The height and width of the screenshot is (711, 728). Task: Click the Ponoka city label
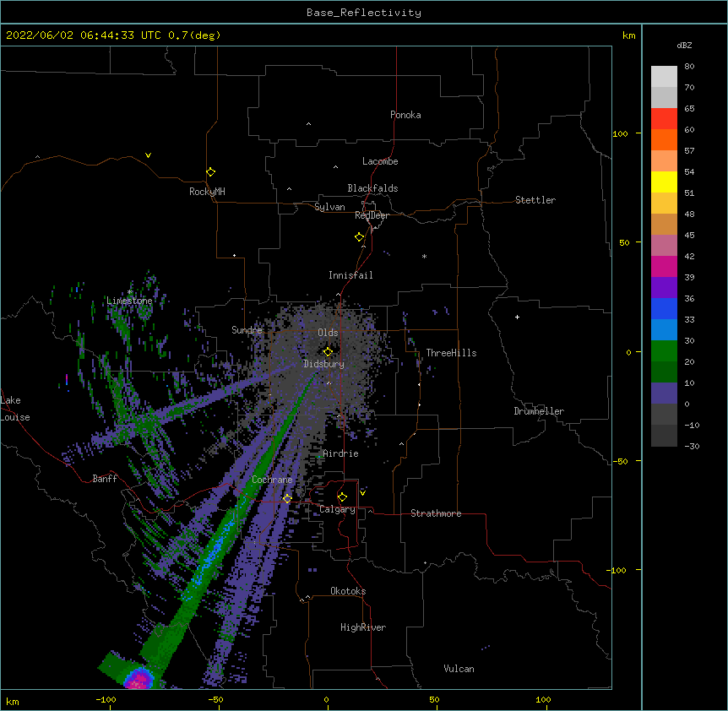[x=405, y=115]
